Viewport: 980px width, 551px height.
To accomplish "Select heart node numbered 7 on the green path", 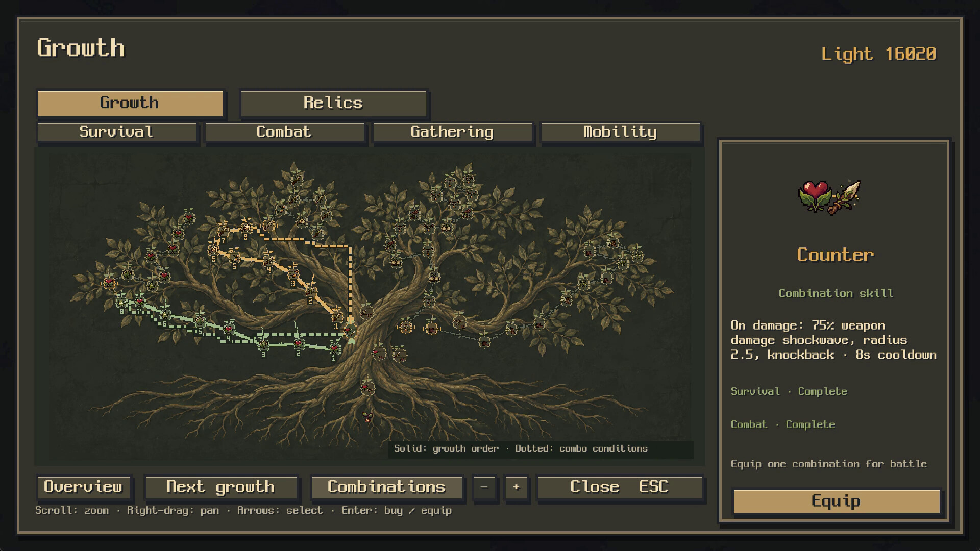I will [x=139, y=302].
